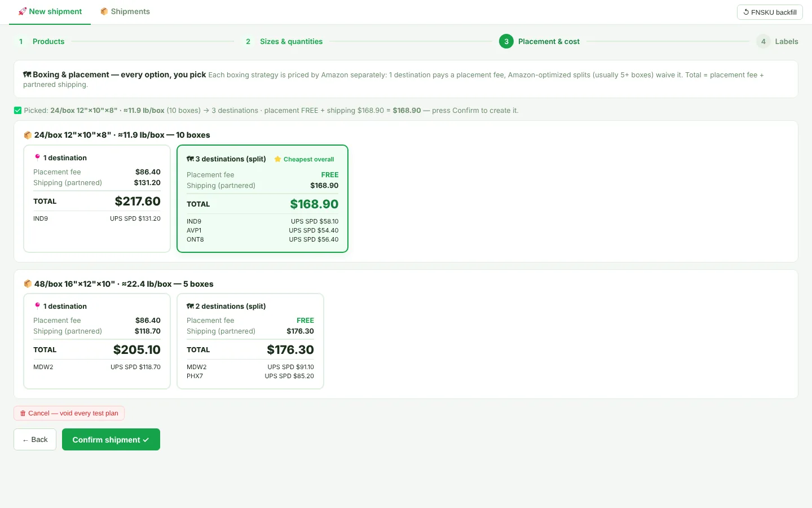Click the MDW2 UPS SPD $91.10 row
This screenshot has height=508, width=812.
(x=250, y=367)
